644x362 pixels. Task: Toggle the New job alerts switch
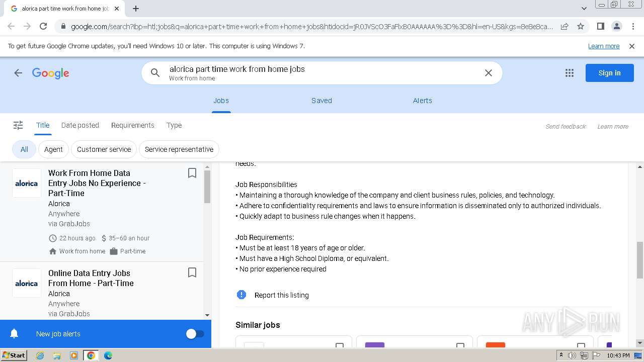(x=195, y=334)
